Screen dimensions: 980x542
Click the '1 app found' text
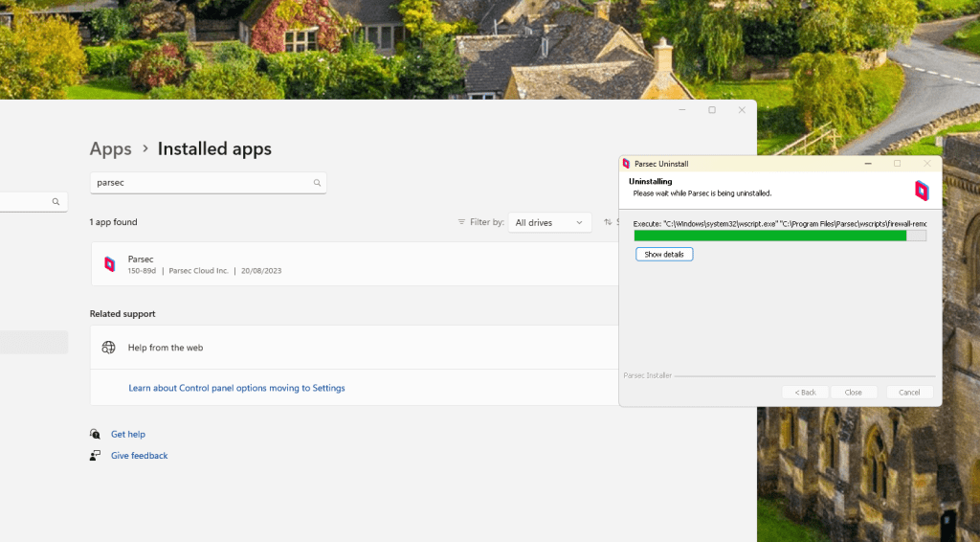[x=113, y=222]
